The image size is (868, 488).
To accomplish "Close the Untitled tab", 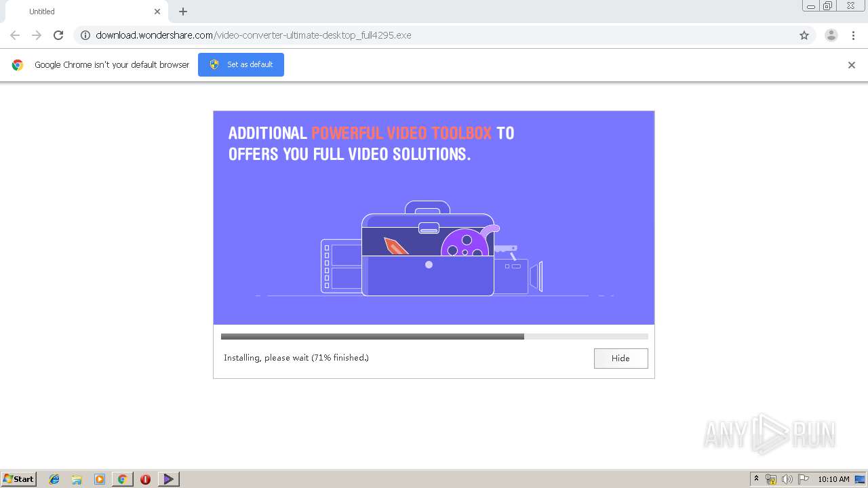I will [157, 12].
